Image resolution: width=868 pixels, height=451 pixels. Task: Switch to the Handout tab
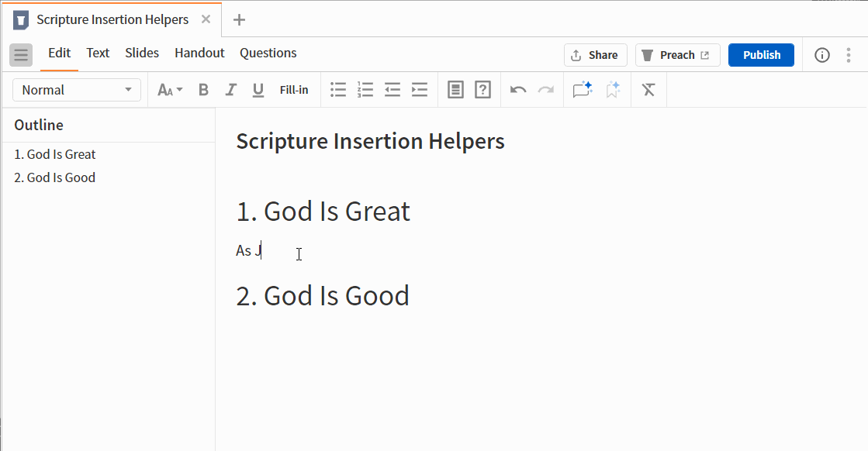pos(199,53)
